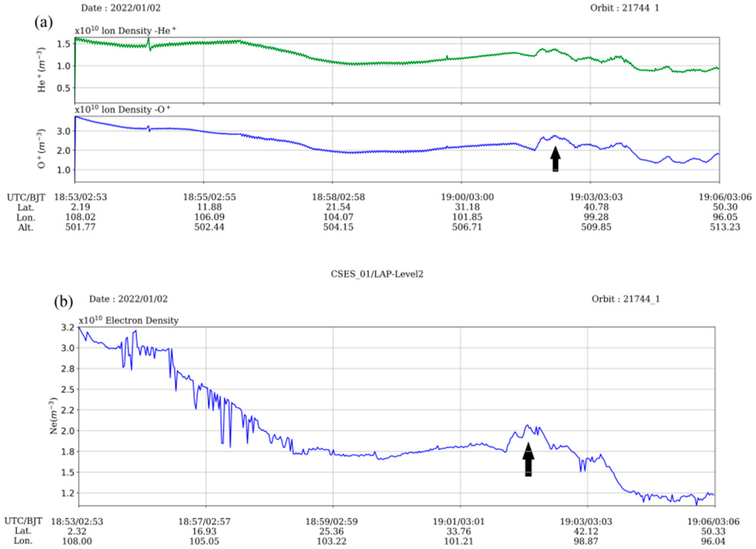Click the 'Orbit : 21744_1' label above panel (b)
This screenshot has width=756, height=549.
coord(626,299)
